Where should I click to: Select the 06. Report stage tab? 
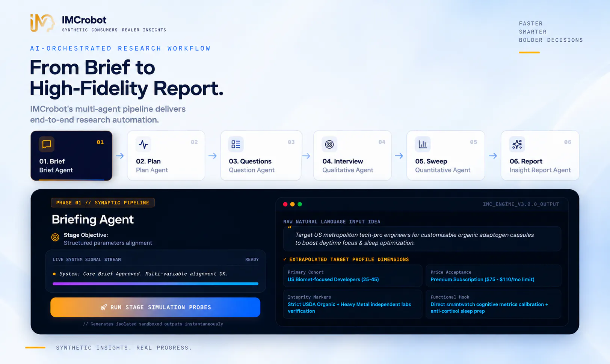click(540, 156)
